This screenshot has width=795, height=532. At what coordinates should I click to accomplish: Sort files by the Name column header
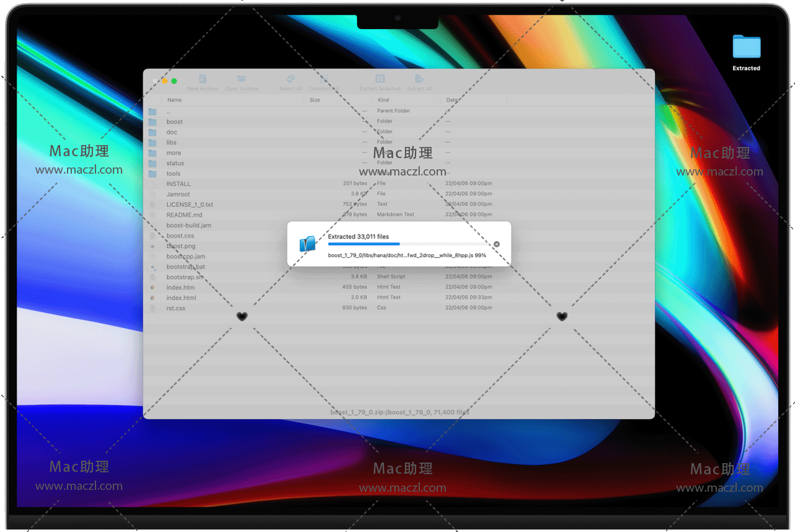coord(175,100)
